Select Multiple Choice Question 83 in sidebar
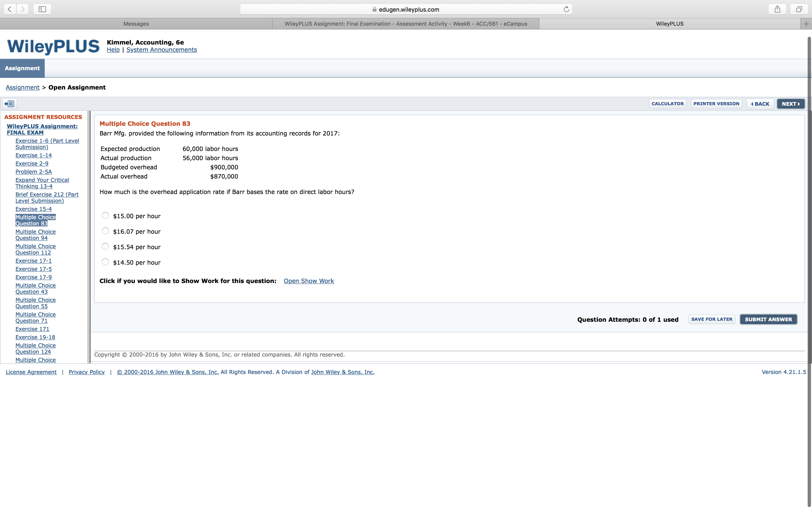 coord(36,220)
